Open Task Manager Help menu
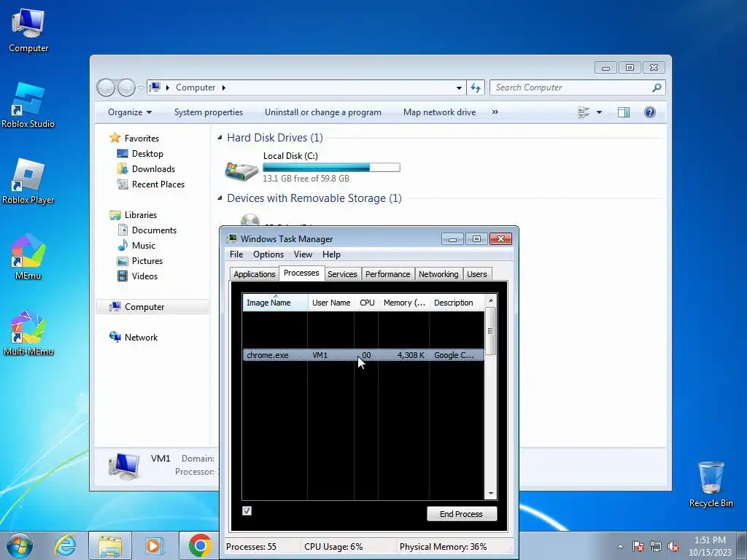The image size is (747, 560). [x=331, y=254]
